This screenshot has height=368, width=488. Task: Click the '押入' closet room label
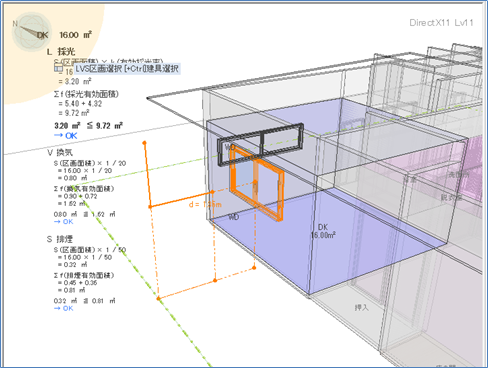coord(362,307)
